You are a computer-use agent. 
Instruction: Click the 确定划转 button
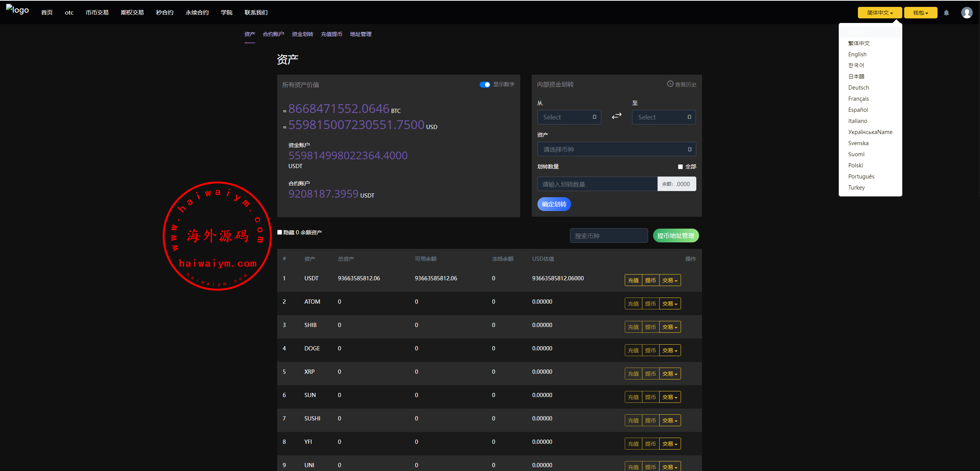554,204
